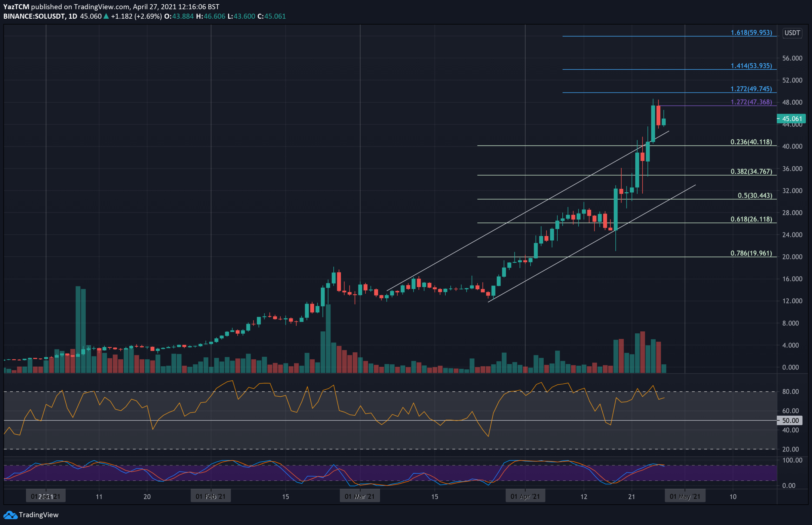
Task: Click the RSI 50.00 level label
Action: (x=790, y=421)
